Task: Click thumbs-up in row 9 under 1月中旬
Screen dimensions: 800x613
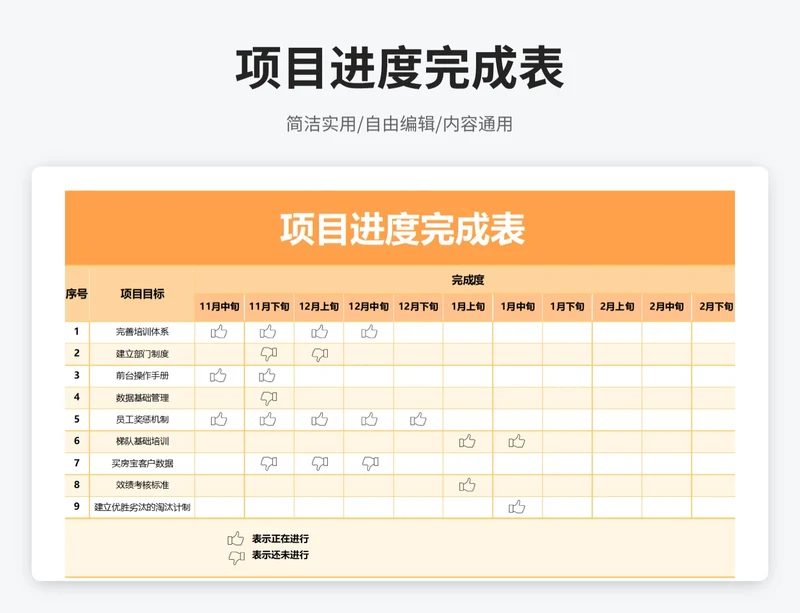Action: 517,507
